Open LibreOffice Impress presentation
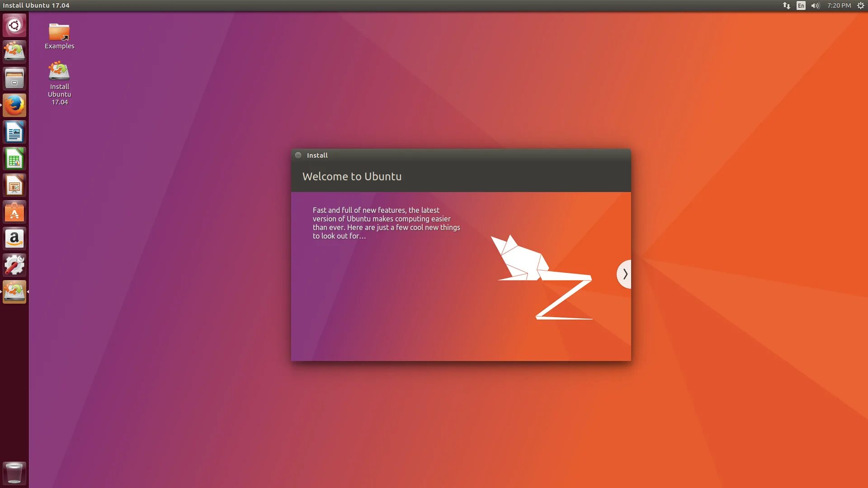 point(14,185)
